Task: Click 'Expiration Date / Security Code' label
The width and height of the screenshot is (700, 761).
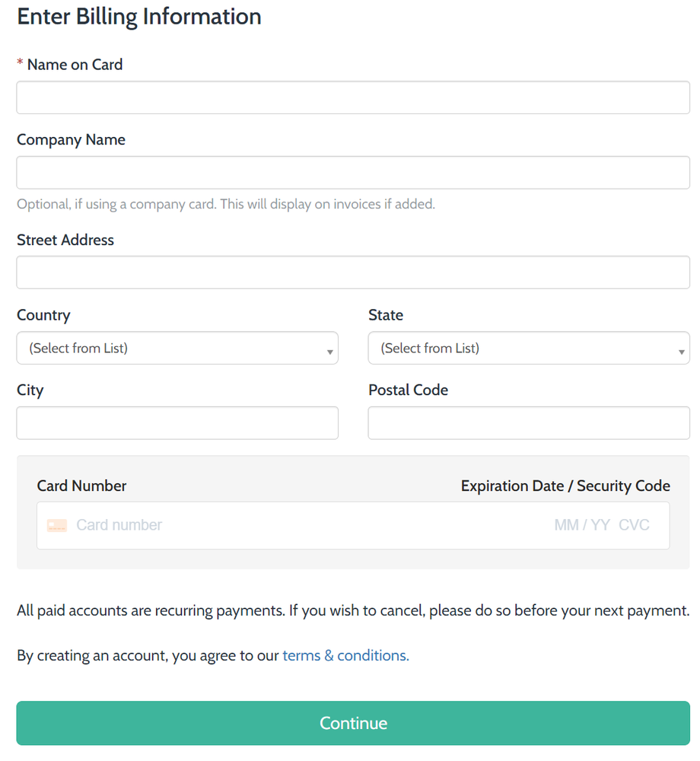Action: point(565,486)
